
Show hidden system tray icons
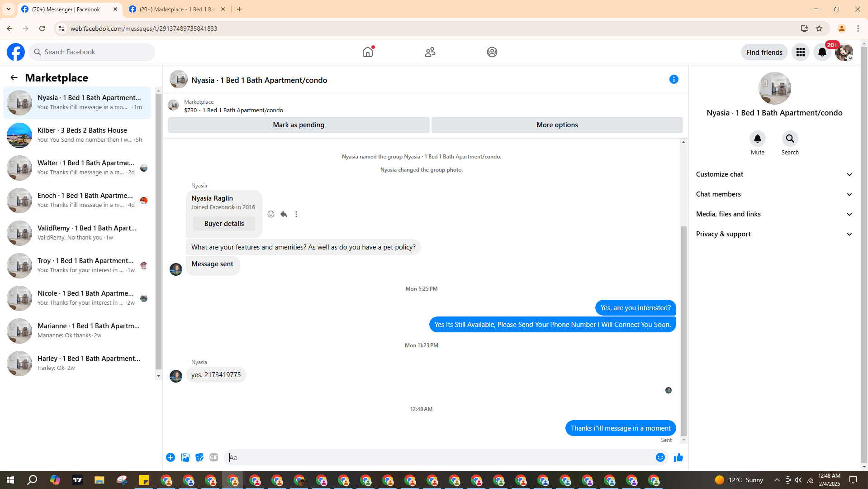(x=777, y=480)
